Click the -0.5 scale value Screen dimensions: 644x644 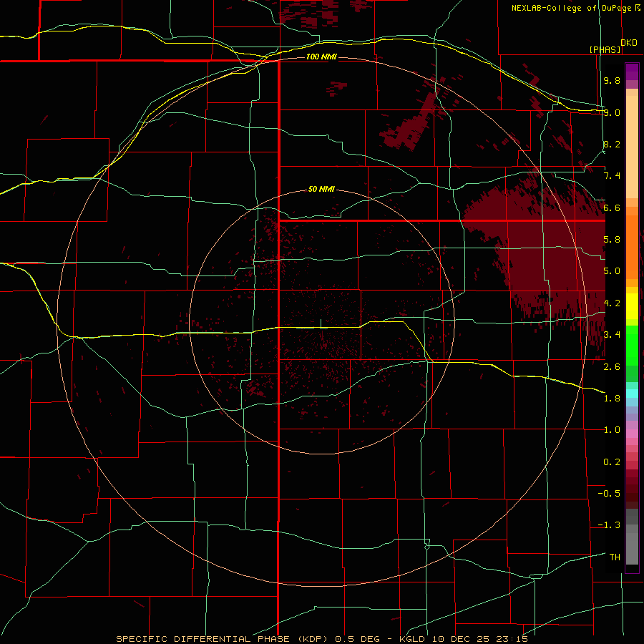pyautogui.click(x=609, y=494)
